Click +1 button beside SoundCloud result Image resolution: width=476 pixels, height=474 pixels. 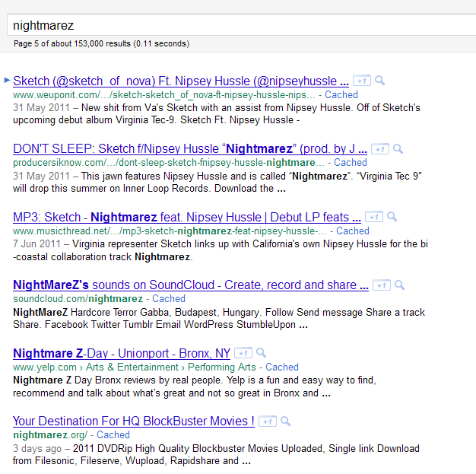381,285
